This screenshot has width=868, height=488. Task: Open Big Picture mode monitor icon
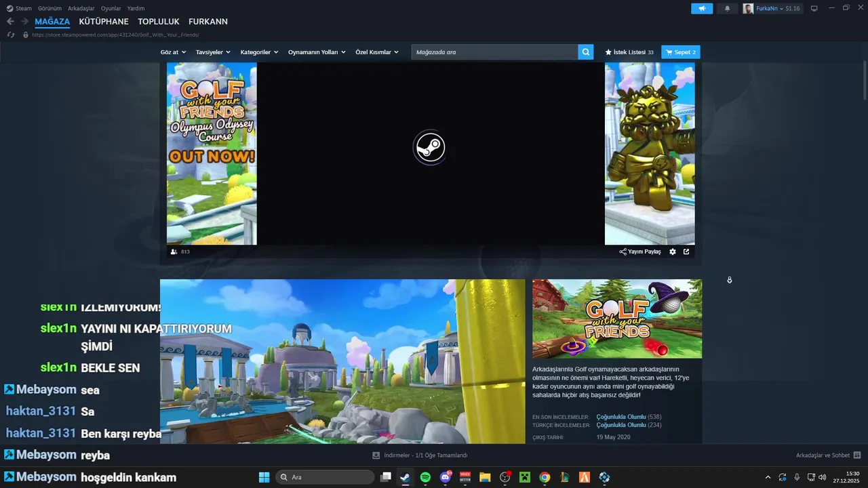click(x=814, y=8)
